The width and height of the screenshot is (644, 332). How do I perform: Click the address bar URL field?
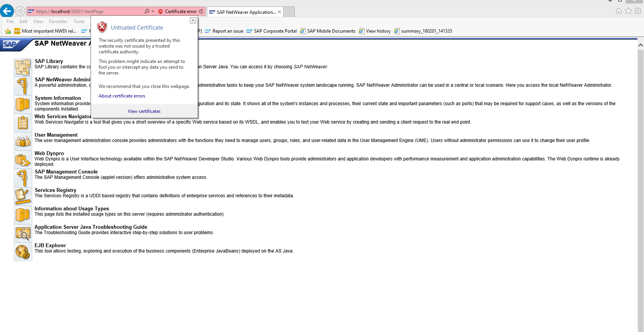[x=88, y=12]
